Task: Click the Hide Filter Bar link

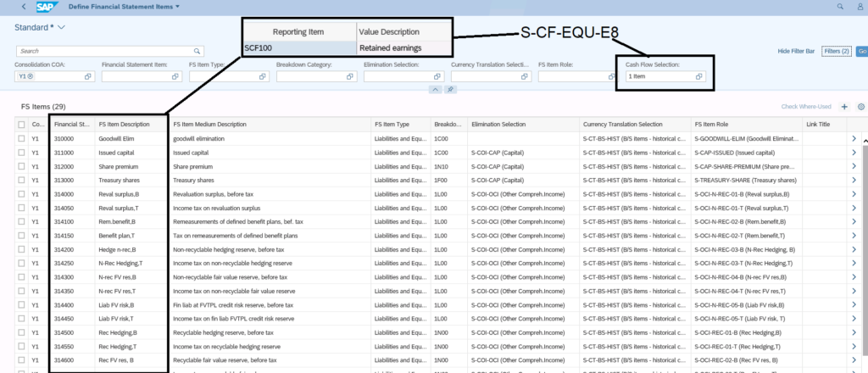Action: pyautogui.click(x=796, y=52)
